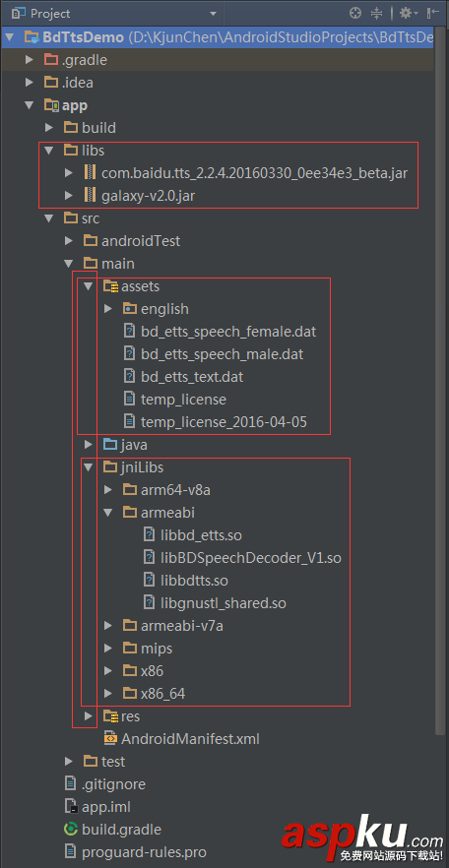Click the res resource folder icon

click(x=110, y=716)
